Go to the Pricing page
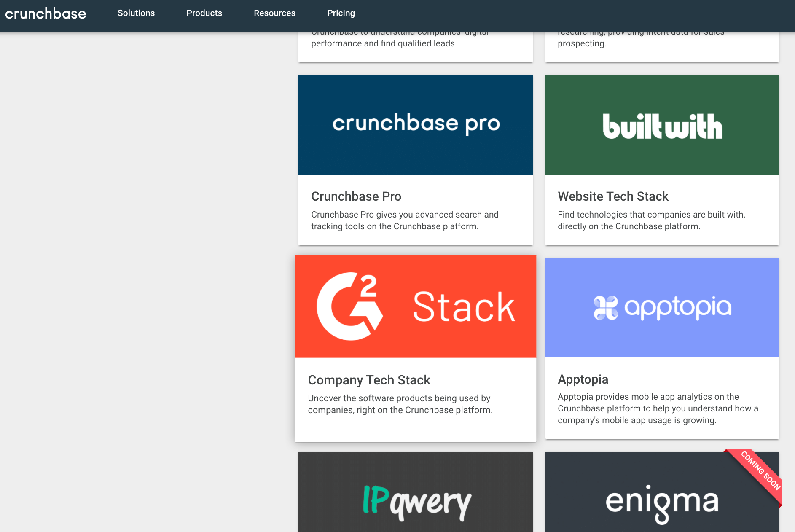Screen dimensions: 795x532 pos(341,13)
